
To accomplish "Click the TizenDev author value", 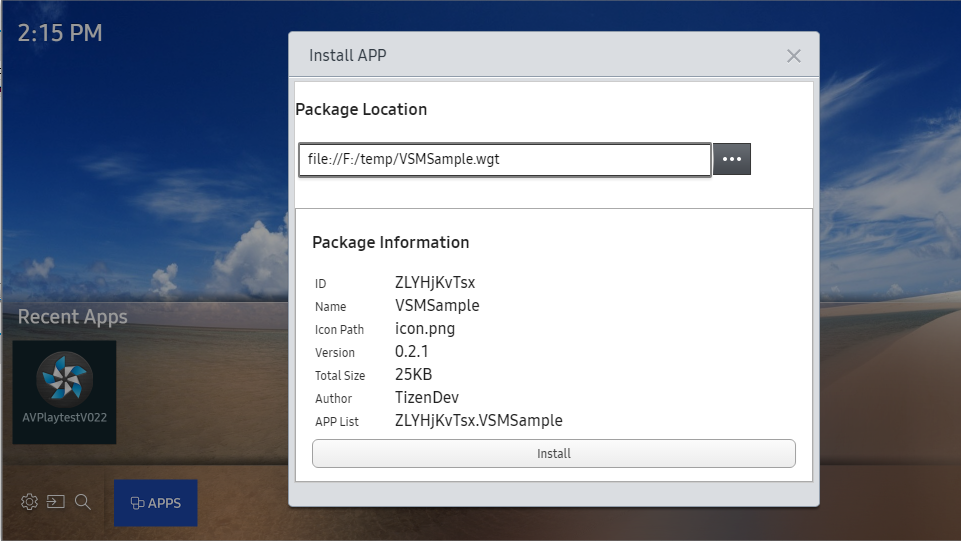I will [x=427, y=398].
